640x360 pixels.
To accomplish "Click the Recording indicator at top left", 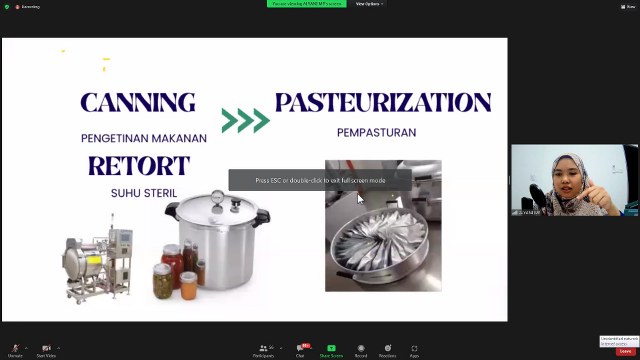I will (28, 7).
